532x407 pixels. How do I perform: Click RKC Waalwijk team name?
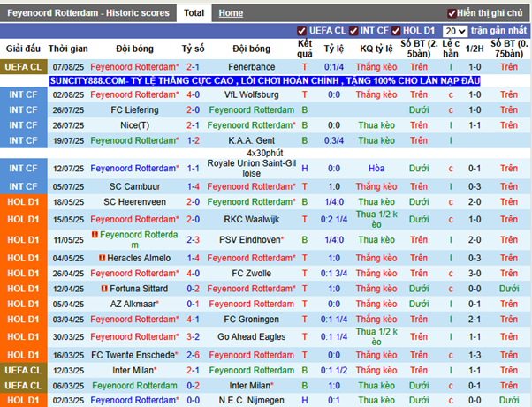pyautogui.click(x=251, y=219)
